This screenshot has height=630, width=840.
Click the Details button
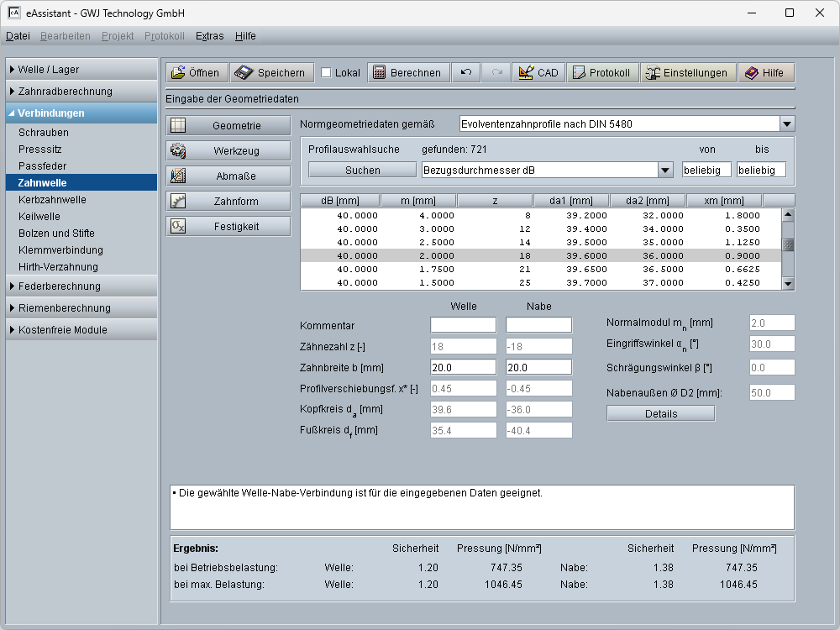660,413
